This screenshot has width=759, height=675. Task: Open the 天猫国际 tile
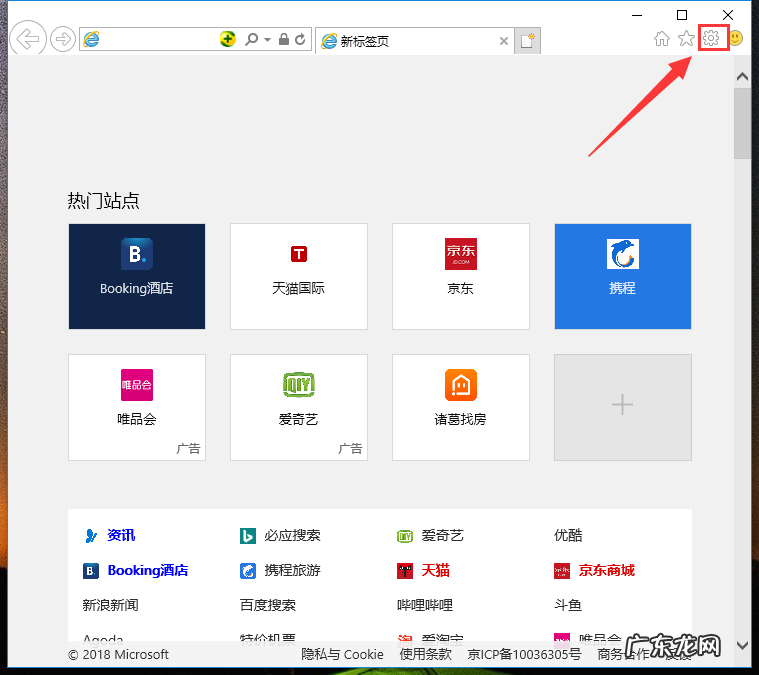(x=299, y=276)
